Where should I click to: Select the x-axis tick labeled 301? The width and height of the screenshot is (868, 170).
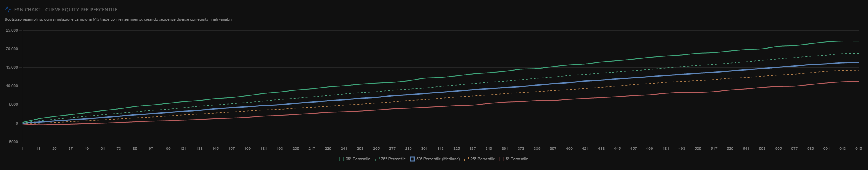[x=424, y=149]
